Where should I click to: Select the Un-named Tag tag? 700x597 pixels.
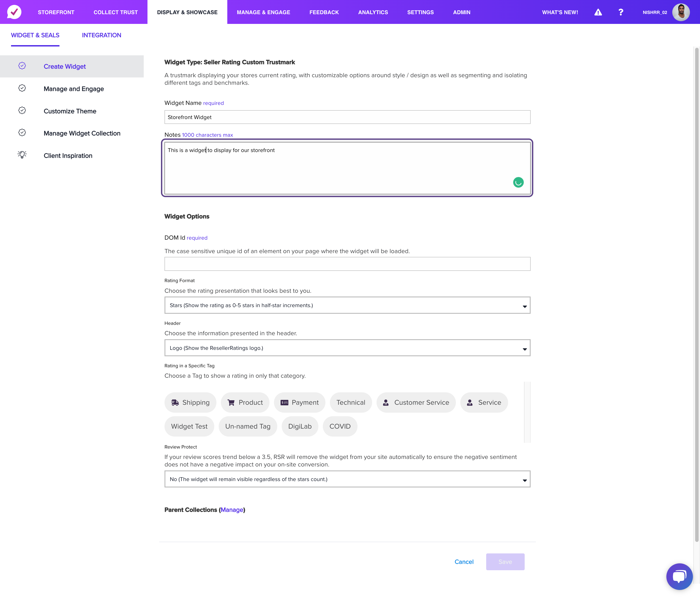(248, 426)
